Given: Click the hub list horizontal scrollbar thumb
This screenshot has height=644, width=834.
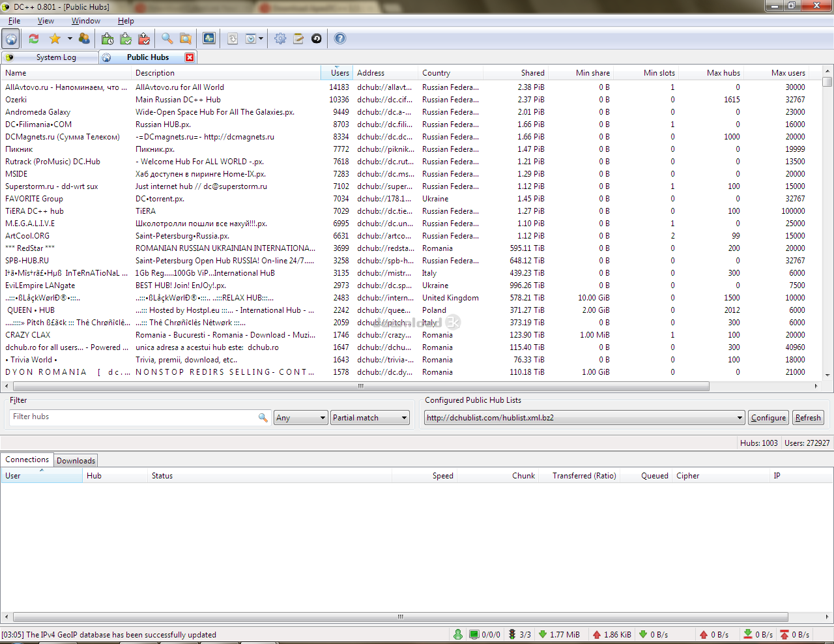Looking at the screenshot, I should coord(361,386).
